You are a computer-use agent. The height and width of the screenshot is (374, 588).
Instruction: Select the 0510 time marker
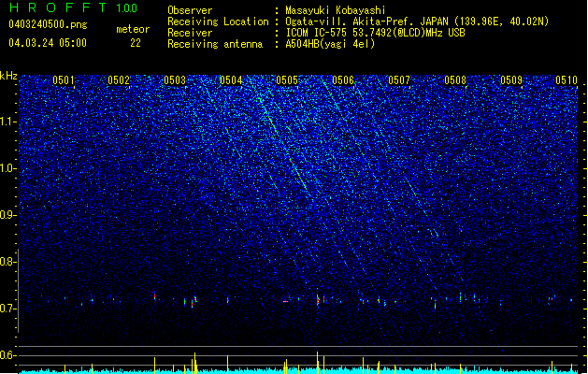coord(566,80)
